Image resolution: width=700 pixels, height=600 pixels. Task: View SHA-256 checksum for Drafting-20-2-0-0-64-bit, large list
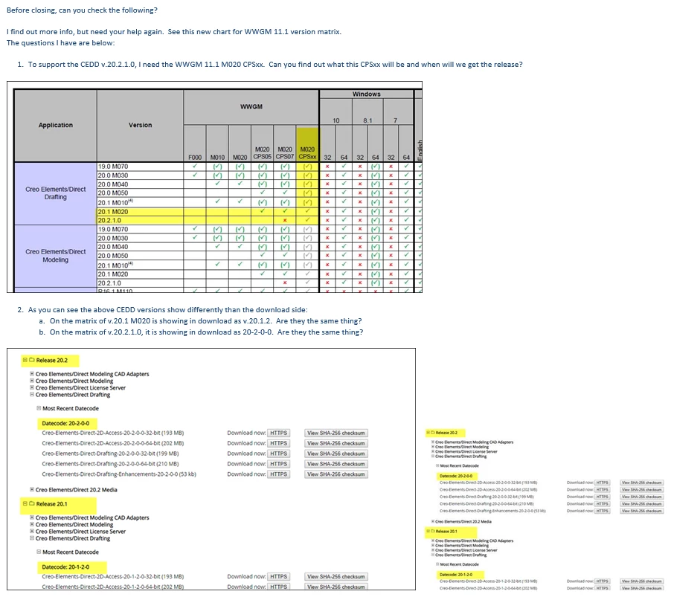(x=336, y=464)
